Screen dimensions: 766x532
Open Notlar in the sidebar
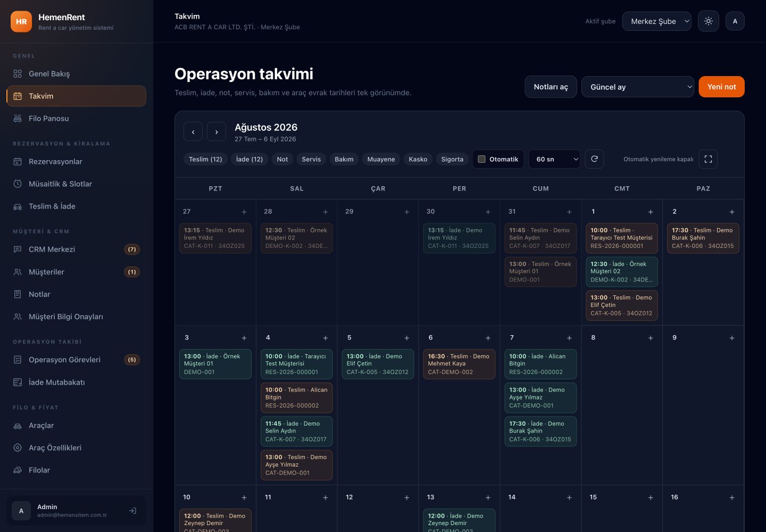click(x=77, y=294)
